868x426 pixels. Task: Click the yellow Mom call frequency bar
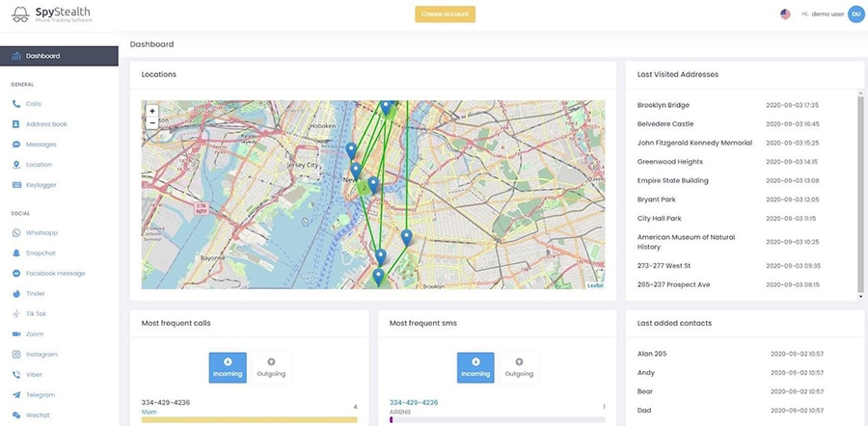(249, 420)
